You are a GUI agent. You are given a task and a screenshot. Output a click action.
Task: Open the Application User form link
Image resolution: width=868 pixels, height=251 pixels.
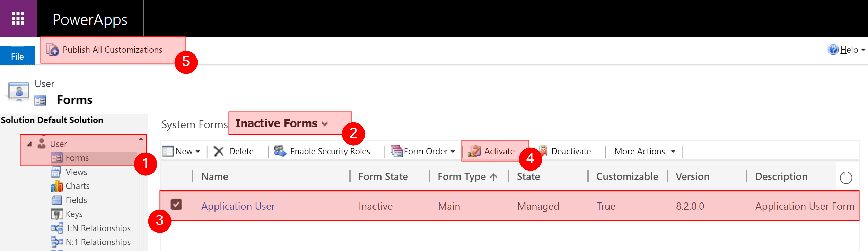pyautogui.click(x=238, y=206)
